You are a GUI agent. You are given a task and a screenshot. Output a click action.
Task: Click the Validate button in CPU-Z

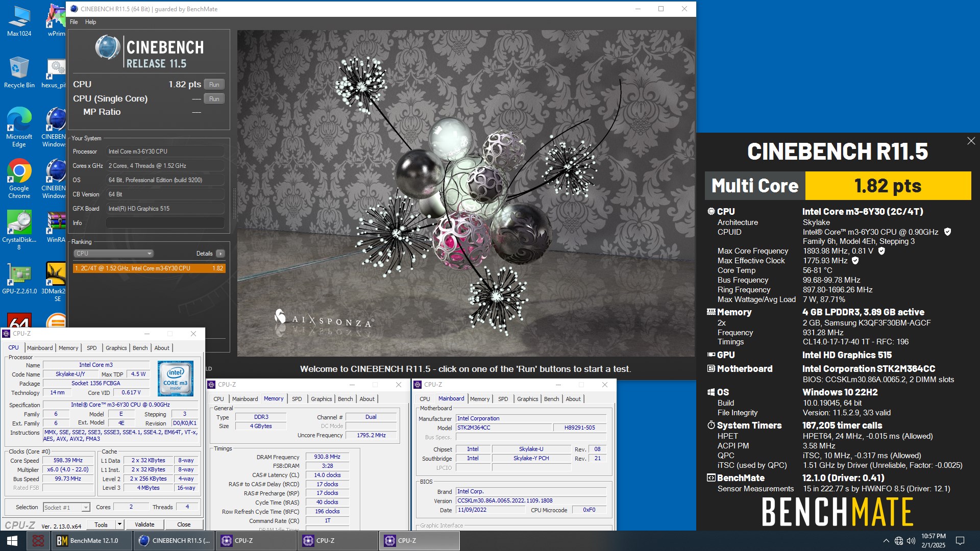[144, 524]
